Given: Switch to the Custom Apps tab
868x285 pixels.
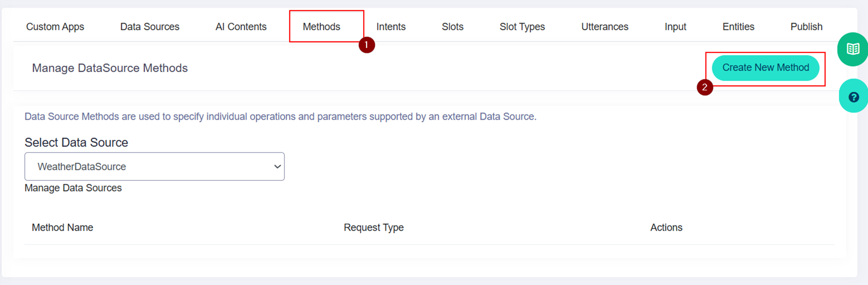Looking at the screenshot, I should click(x=55, y=27).
